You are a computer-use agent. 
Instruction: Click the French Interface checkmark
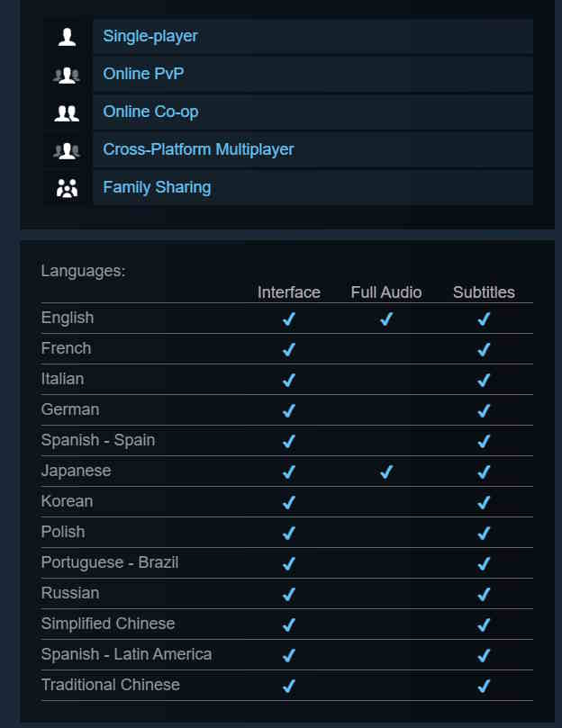click(x=289, y=349)
